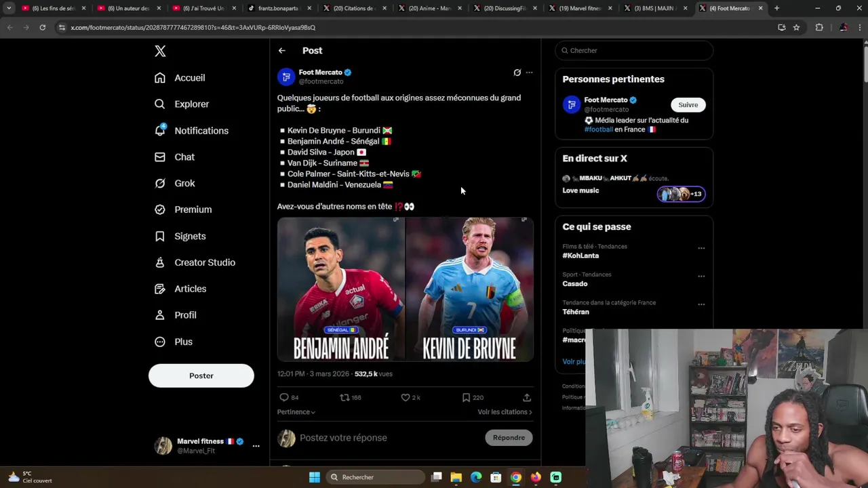Viewport: 868px width, 488px height.
Task: Open the Love music live space
Action: (580, 191)
